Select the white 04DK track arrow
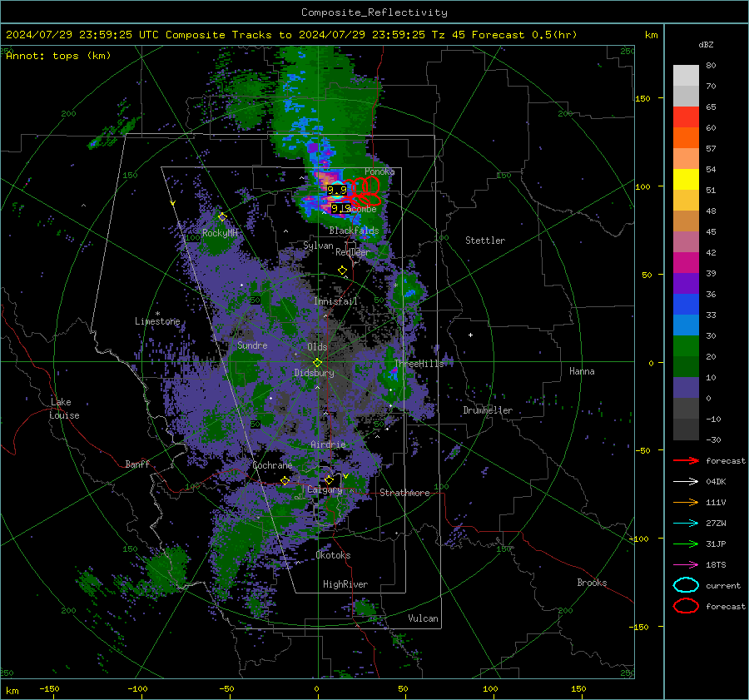This screenshot has width=749, height=700. coord(686,482)
